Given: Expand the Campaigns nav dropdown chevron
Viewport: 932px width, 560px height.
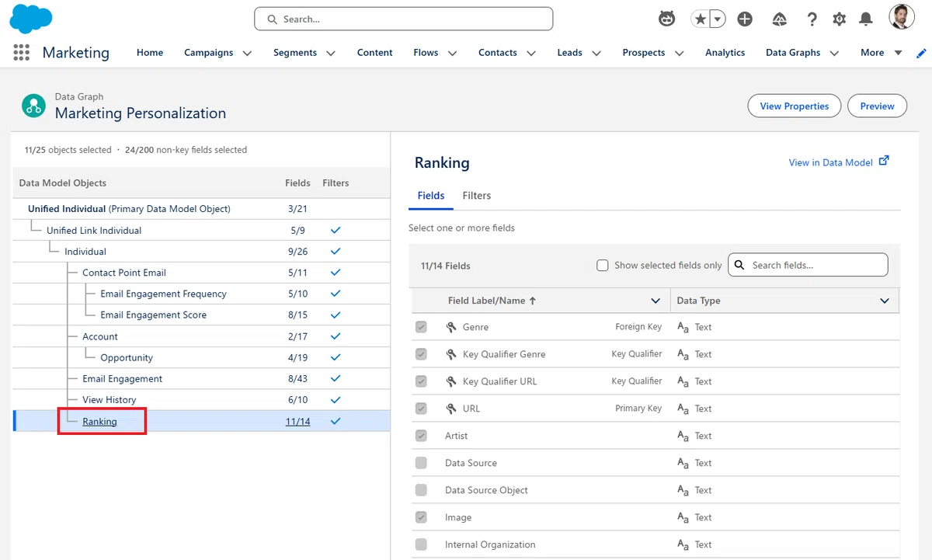Looking at the screenshot, I should coord(247,54).
